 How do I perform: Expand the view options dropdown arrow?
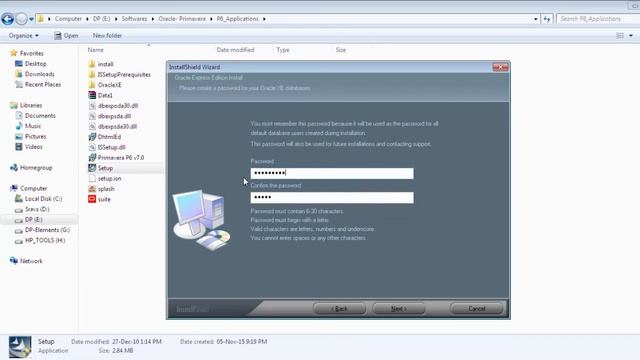(631, 36)
